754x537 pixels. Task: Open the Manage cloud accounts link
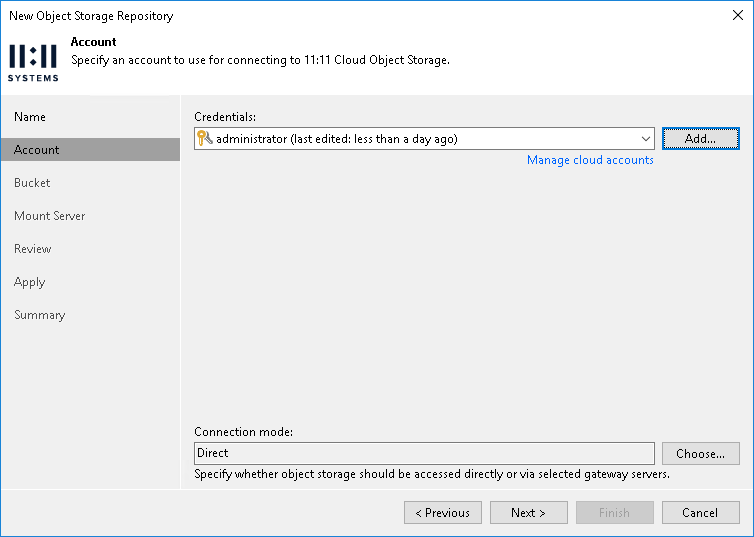pyautogui.click(x=590, y=160)
